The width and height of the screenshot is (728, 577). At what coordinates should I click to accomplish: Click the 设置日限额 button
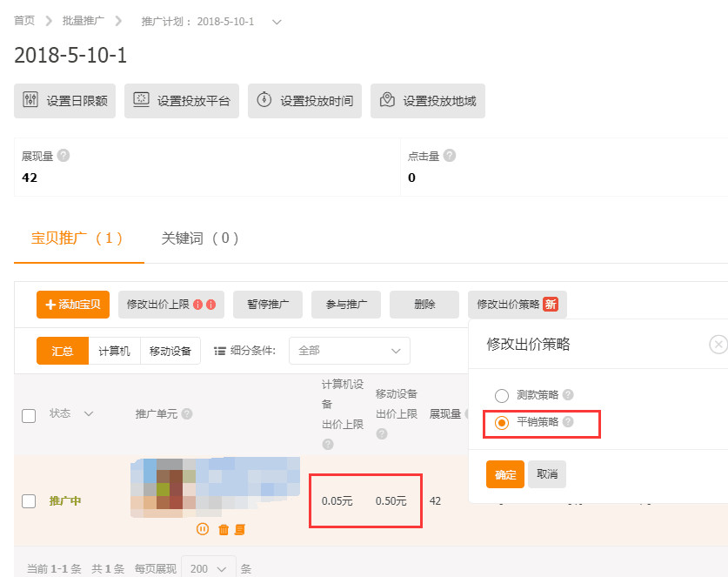[64, 101]
